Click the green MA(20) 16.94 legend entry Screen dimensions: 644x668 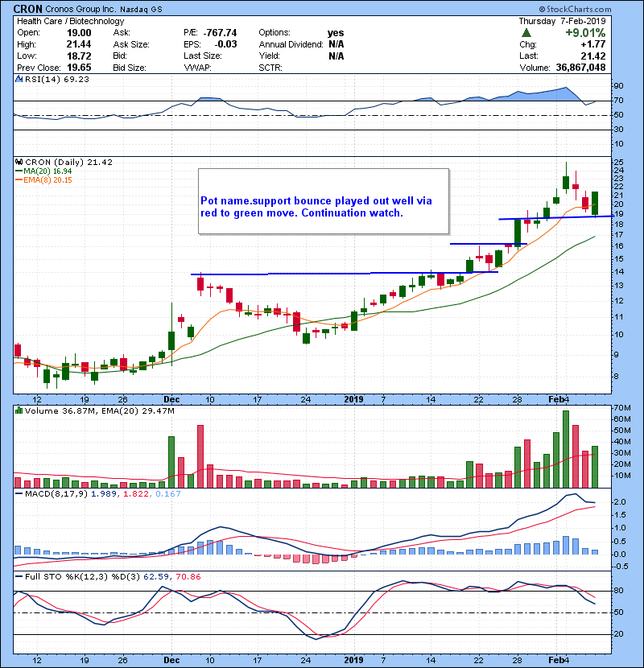point(43,171)
